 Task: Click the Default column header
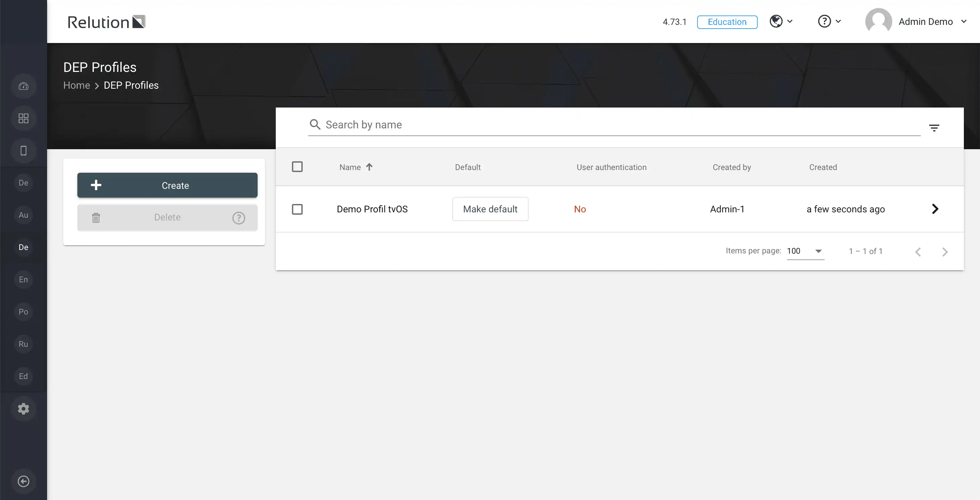coord(467,167)
